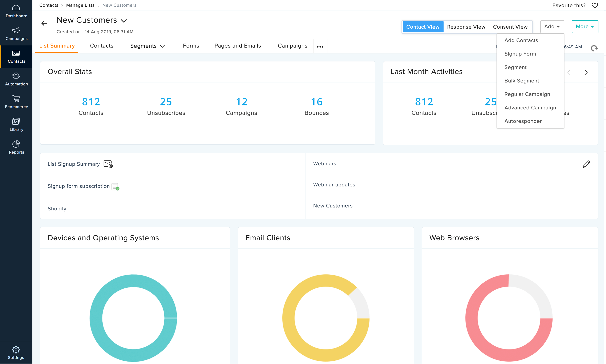Switch to Response View
Screen dimensions: 606x364
pyautogui.click(x=467, y=26)
